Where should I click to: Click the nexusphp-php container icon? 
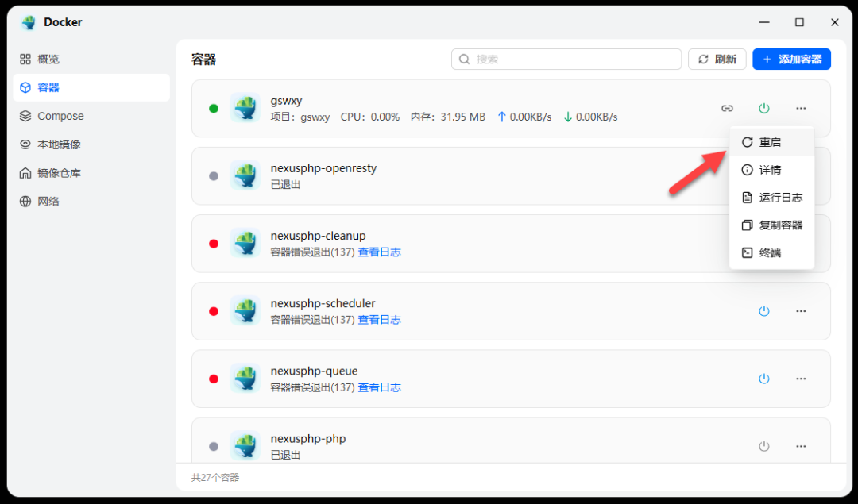[x=245, y=446]
